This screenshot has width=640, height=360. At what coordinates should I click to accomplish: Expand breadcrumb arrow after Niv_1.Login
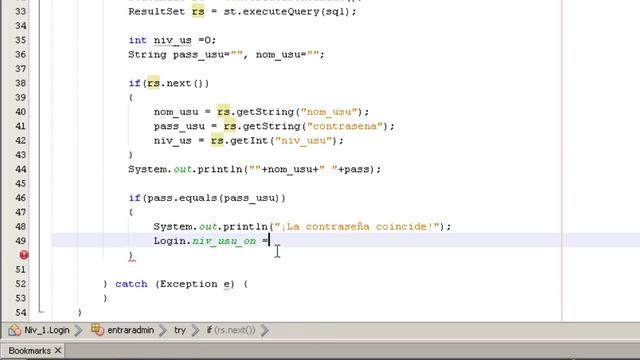click(78, 330)
